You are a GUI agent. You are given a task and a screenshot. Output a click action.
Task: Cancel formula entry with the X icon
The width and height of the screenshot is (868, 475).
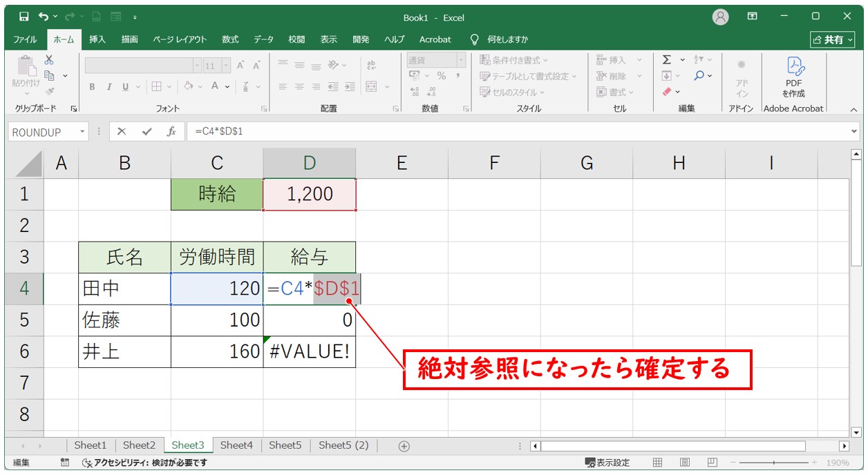pos(122,131)
